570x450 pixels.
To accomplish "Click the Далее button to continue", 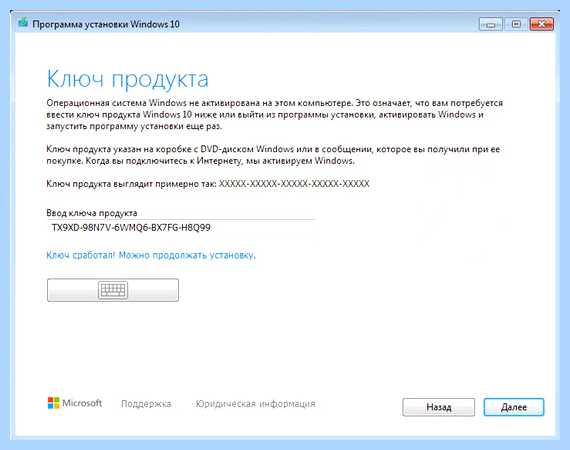I will tap(514, 407).
